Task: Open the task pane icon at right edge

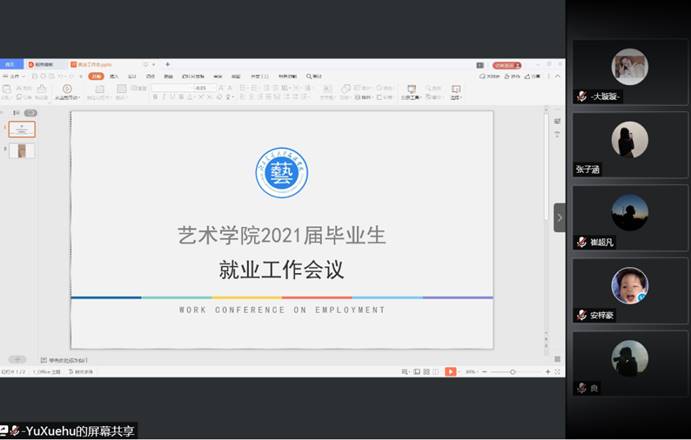Action: point(557,122)
